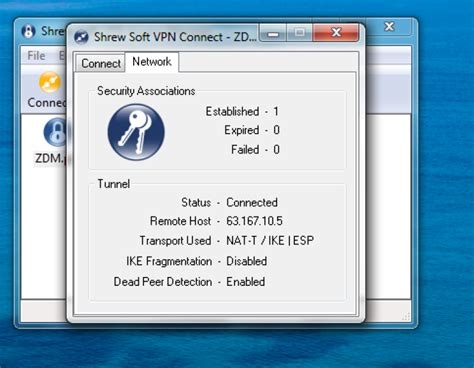This screenshot has height=368, width=474.
Task: Click the disabled maximize button of VPN Connect
Action: coord(299,33)
